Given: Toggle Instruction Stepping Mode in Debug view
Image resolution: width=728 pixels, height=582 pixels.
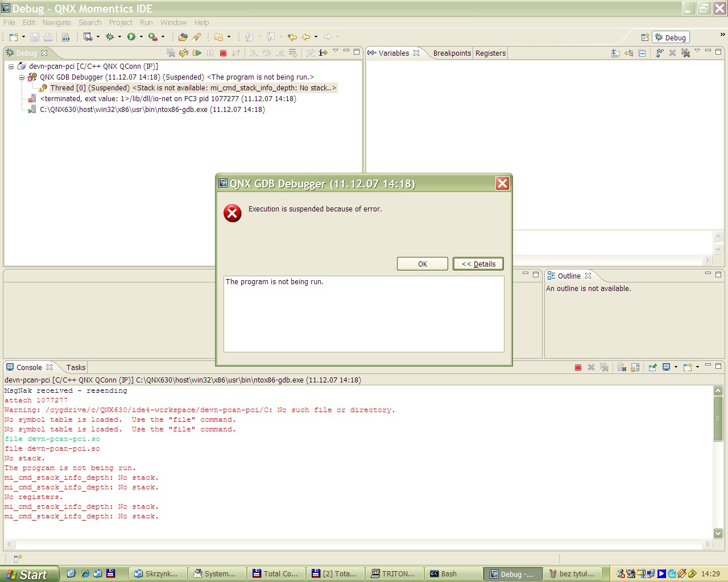Looking at the screenshot, I should pyautogui.click(x=322, y=53).
